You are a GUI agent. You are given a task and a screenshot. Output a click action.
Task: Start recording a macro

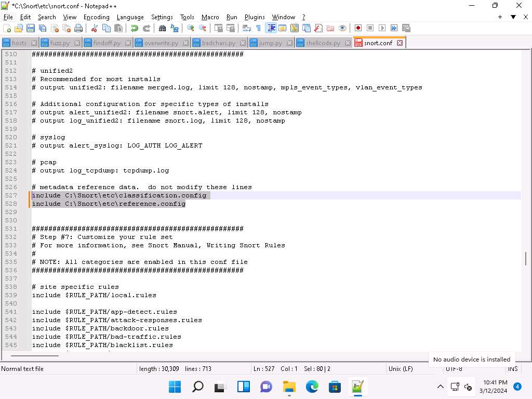coord(358,28)
